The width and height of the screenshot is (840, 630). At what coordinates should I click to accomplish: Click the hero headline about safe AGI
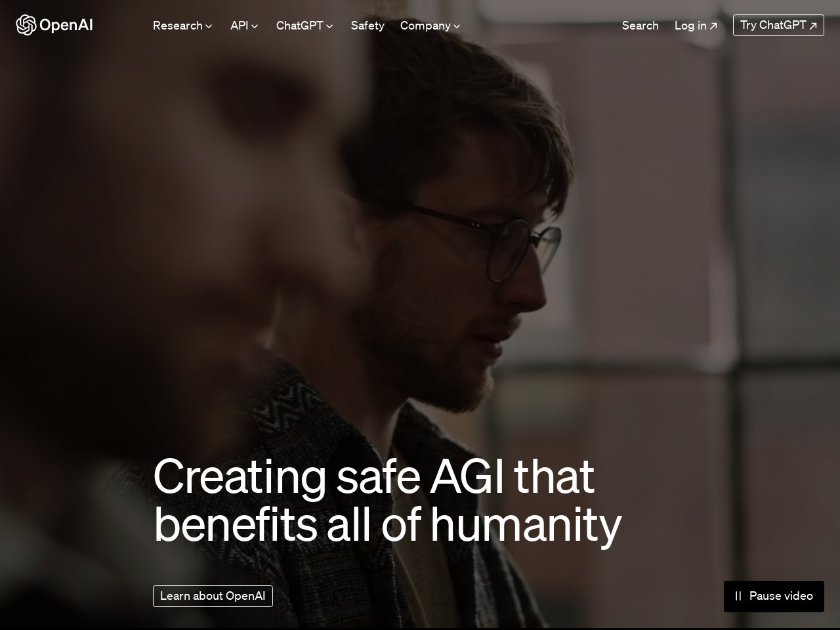(x=387, y=501)
